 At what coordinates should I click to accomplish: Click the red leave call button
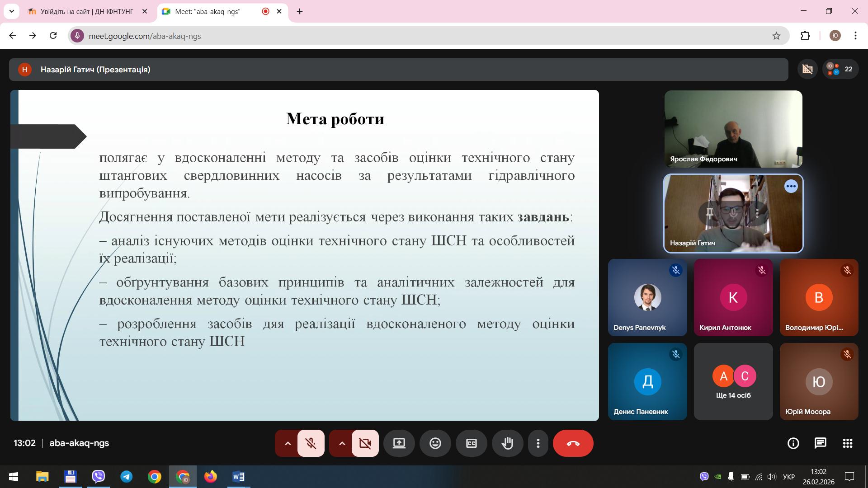pos(573,443)
